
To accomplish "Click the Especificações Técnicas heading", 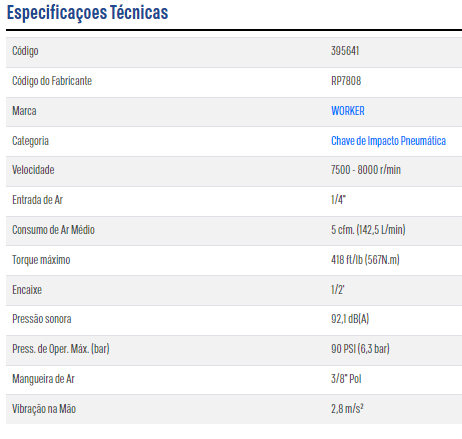I will coord(87,13).
